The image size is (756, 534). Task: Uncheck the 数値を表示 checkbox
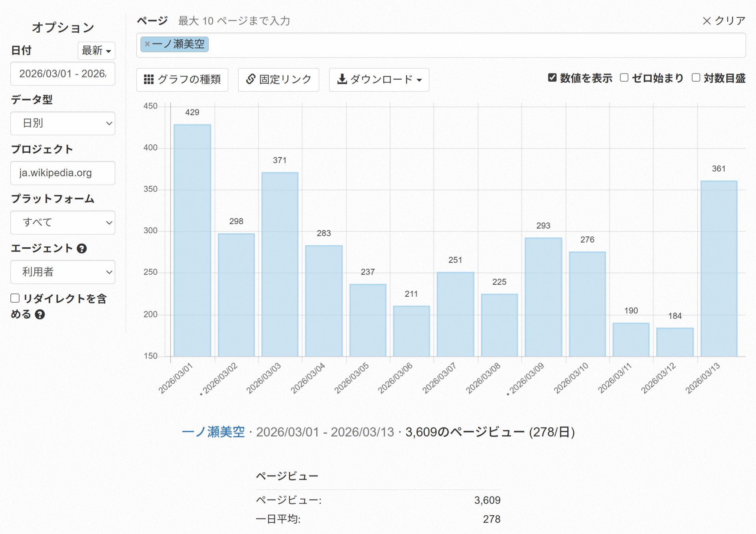click(552, 78)
